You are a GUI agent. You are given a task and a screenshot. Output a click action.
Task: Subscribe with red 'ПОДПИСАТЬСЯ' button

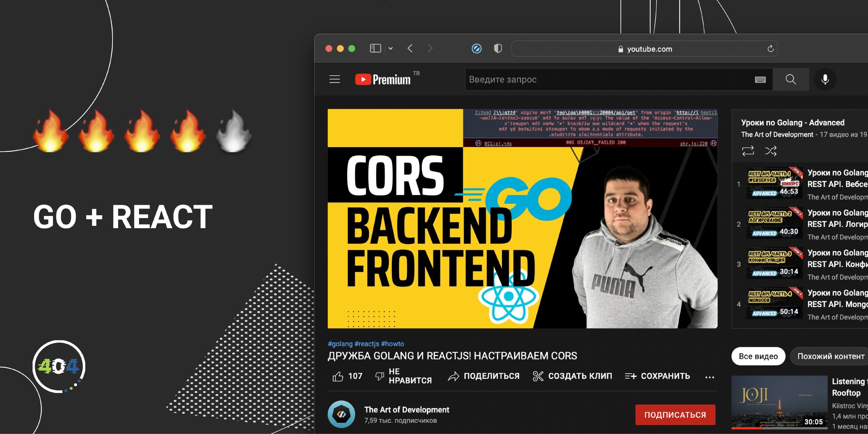click(675, 415)
